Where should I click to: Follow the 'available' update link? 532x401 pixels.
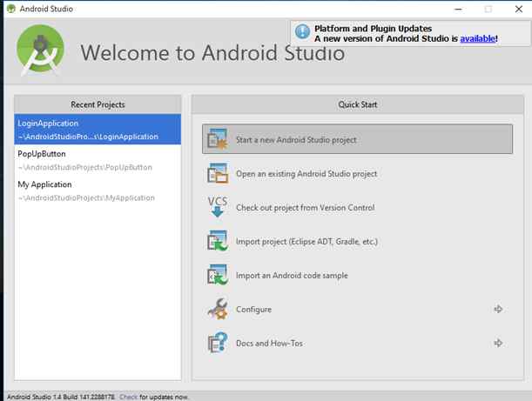tap(477, 38)
